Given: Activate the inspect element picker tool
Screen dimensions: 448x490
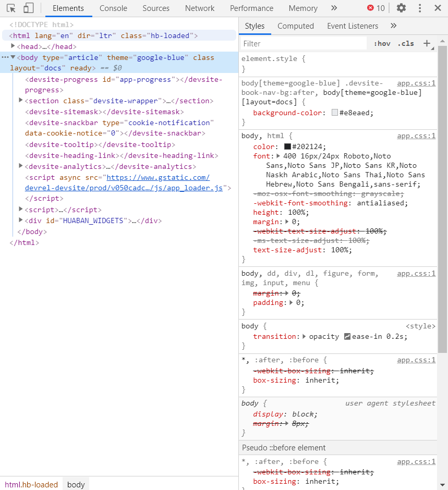Looking at the screenshot, I should pyautogui.click(x=11, y=8).
